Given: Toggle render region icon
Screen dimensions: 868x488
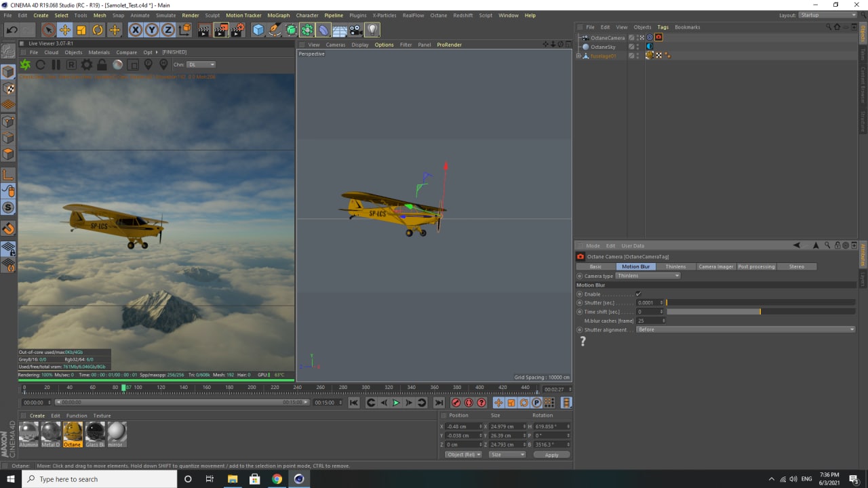Looking at the screenshot, I should coord(133,65).
